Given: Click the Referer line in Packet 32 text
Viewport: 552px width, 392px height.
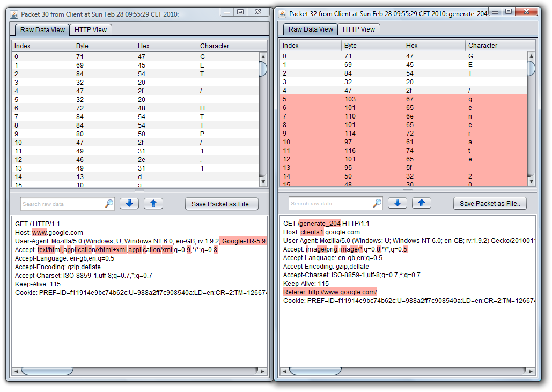Looking at the screenshot, I should [x=330, y=292].
